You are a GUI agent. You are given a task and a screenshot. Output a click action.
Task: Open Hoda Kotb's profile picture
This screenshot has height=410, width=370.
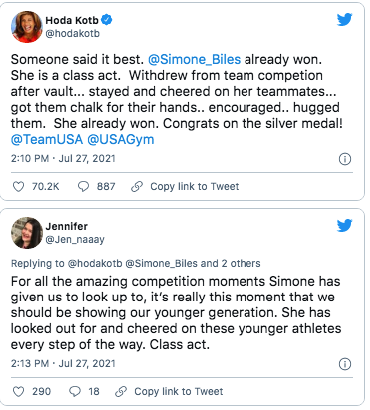coord(27,27)
